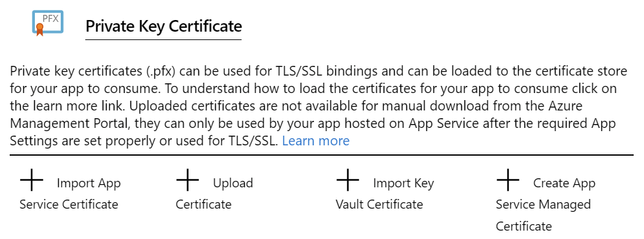This screenshot has width=644, height=239.
Task: Click the (.pfx) text in the description
Action: click(x=161, y=71)
